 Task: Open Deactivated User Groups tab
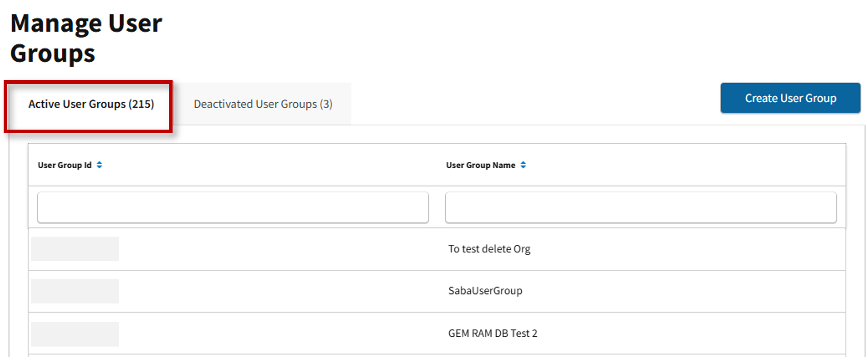click(x=263, y=104)
